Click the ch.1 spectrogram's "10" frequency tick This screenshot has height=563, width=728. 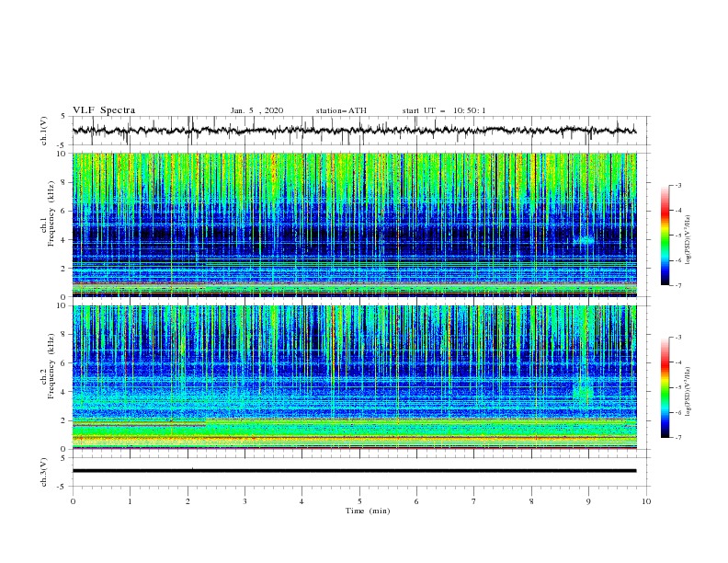click(x=63, y=154)
